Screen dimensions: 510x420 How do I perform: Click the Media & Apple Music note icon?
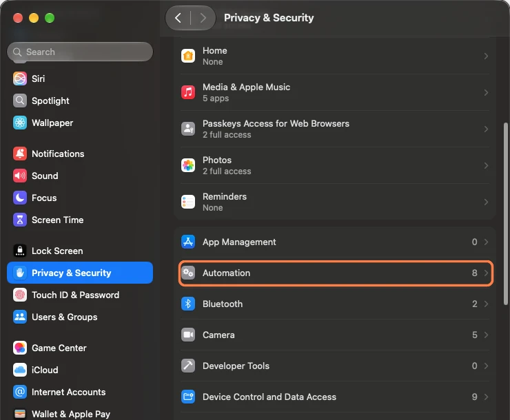[188, 92]
